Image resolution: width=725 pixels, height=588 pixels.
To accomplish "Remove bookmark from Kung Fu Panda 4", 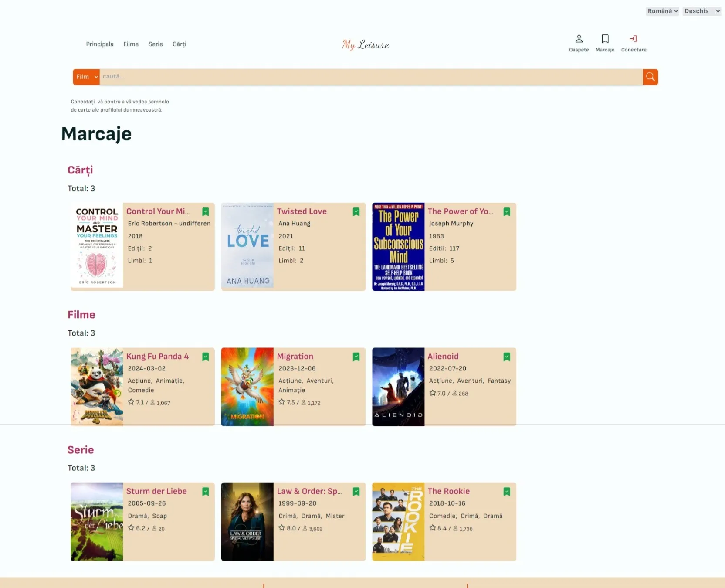I will (206, 357).
